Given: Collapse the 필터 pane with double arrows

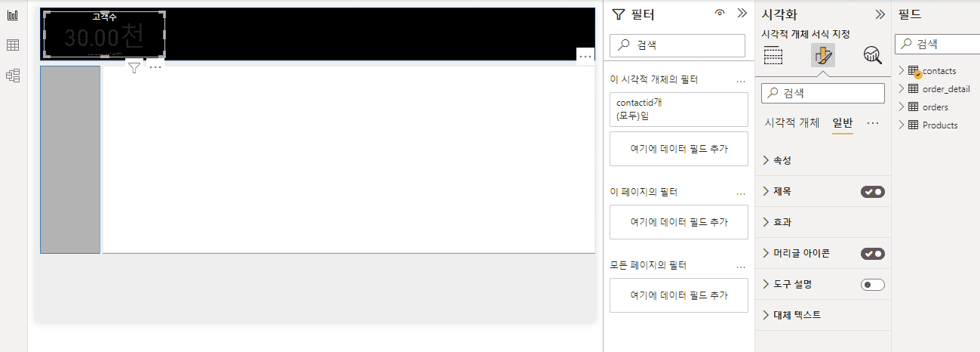Looking at the screenshot, I should tap(741, 13).
